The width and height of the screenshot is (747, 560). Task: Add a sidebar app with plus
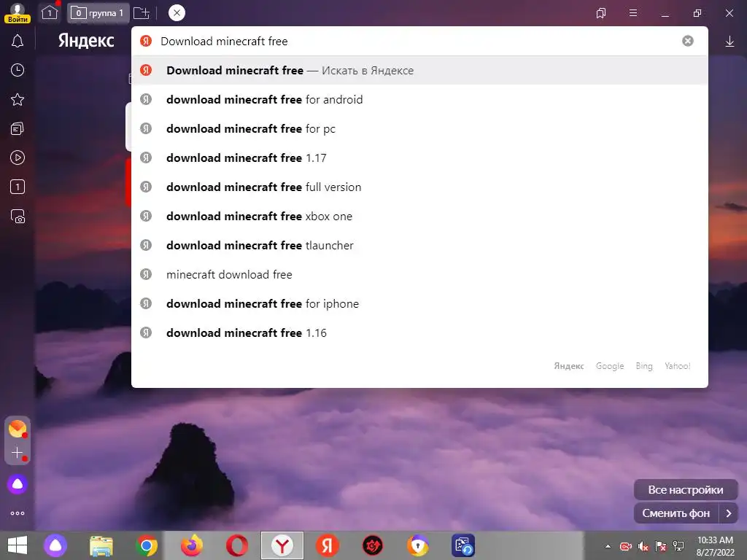pos(18,452)
